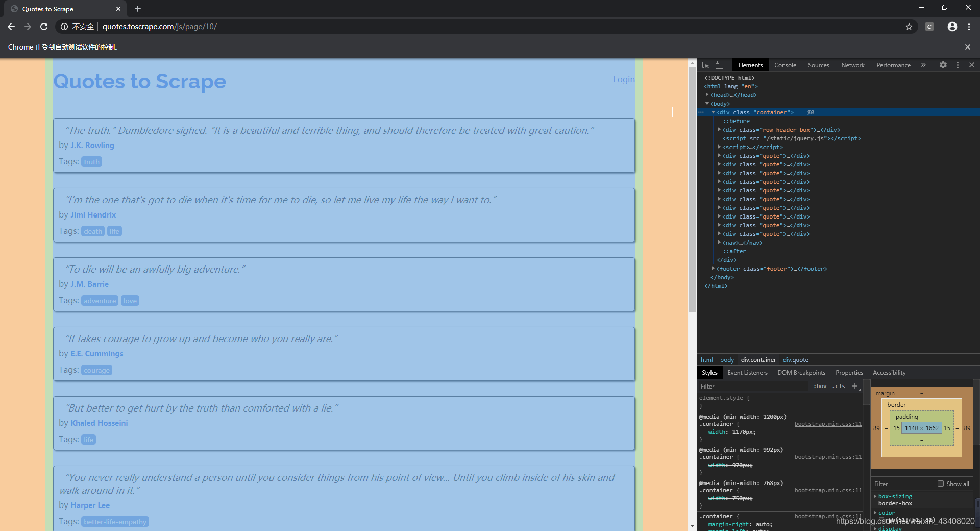Click the love tag

coord(130,301)
